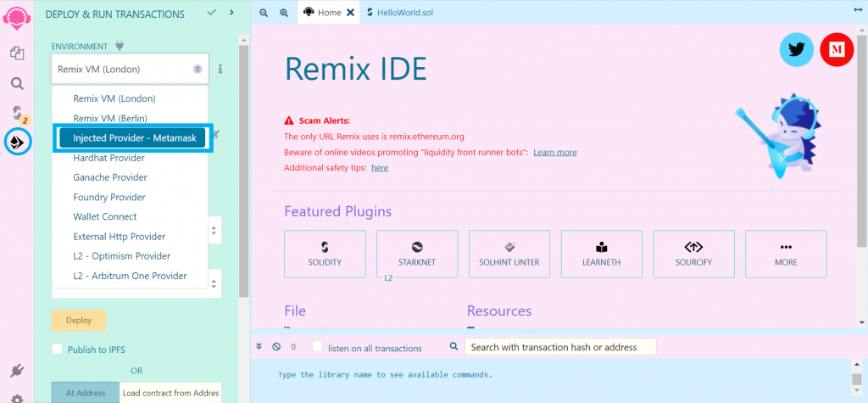The image size is (868, 403).
Task: Open the Remix Medium link icon
Action: (x=837, y=50)
